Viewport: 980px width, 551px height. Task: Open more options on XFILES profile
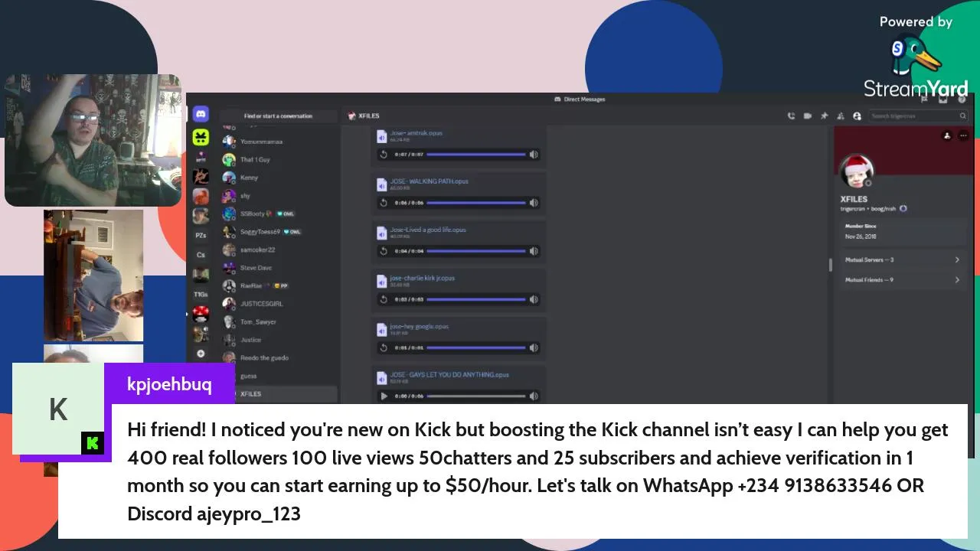(963, 135)
